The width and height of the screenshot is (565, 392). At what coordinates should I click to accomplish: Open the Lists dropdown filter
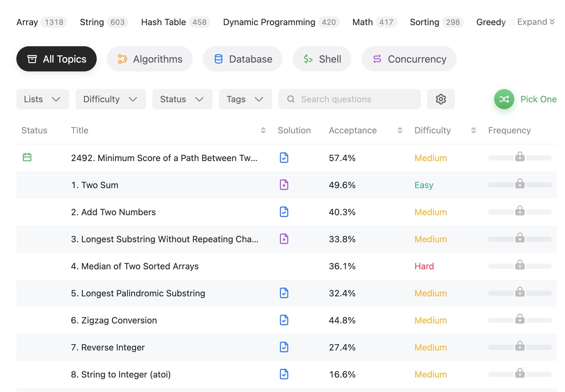click(x=43, y=99)
